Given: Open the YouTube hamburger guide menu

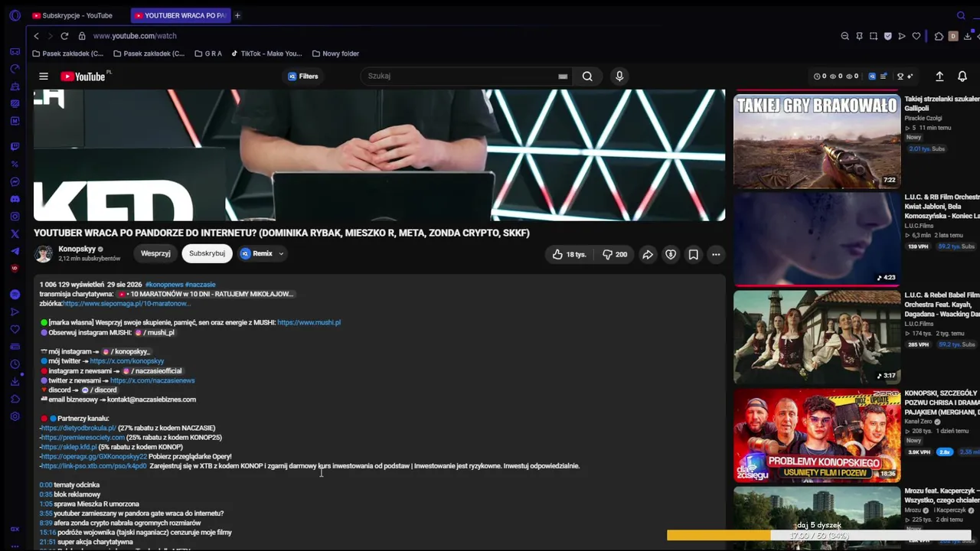Looking at the screenshot, I should click(x=44, y=77).
